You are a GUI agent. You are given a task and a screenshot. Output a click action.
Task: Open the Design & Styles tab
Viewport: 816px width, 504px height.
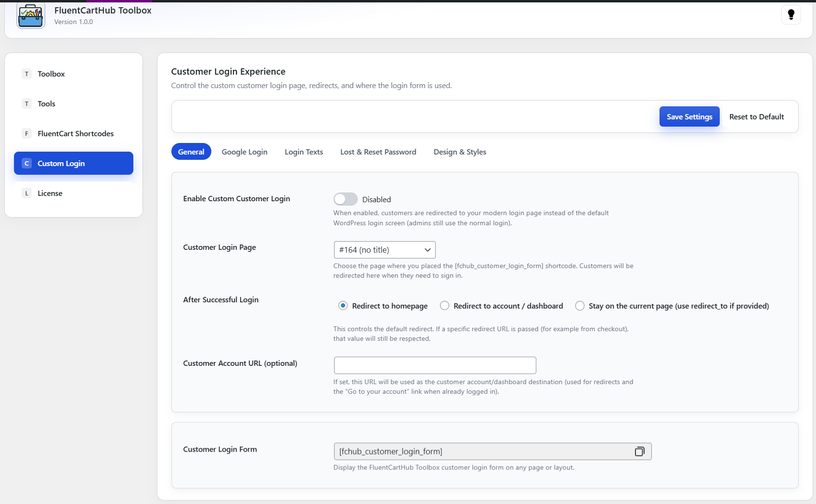[x=459, y=152]
